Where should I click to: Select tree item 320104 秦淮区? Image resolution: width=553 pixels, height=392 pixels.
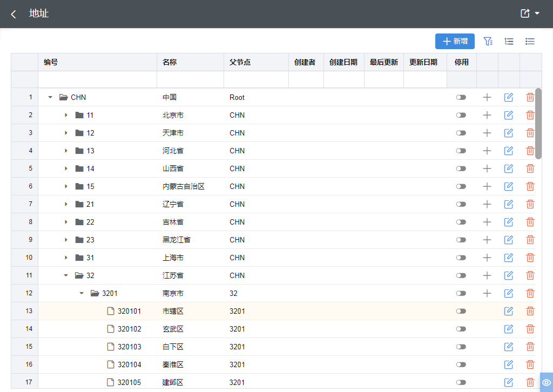click(x=124, y=364)
